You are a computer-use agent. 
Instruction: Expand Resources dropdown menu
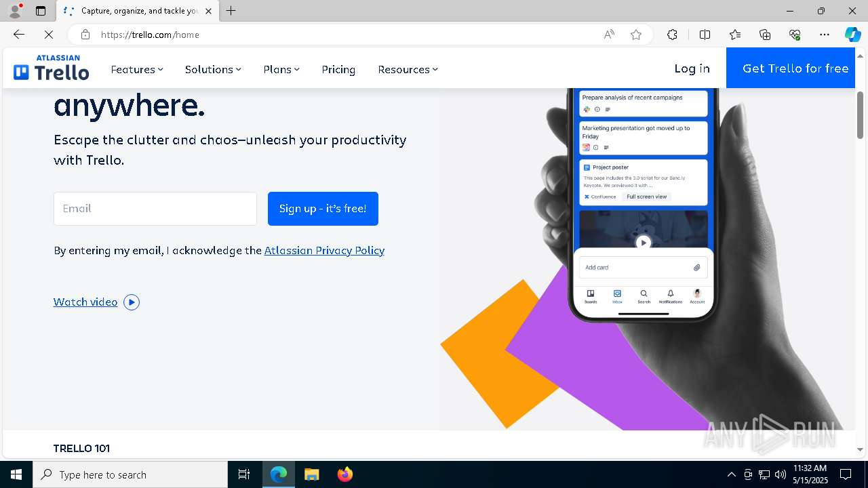(408, 69)
